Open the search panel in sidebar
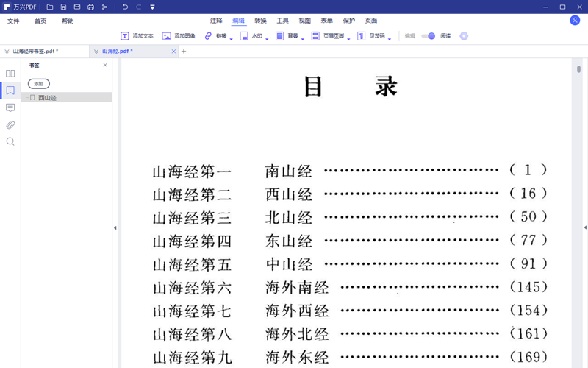This screenshot has width=588, height=368. pos(10,141)
